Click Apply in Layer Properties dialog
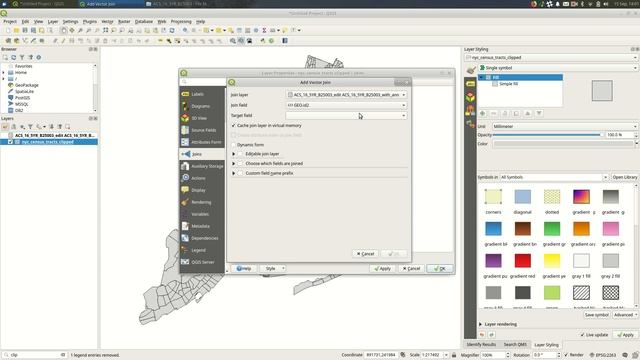 [382, 269]
